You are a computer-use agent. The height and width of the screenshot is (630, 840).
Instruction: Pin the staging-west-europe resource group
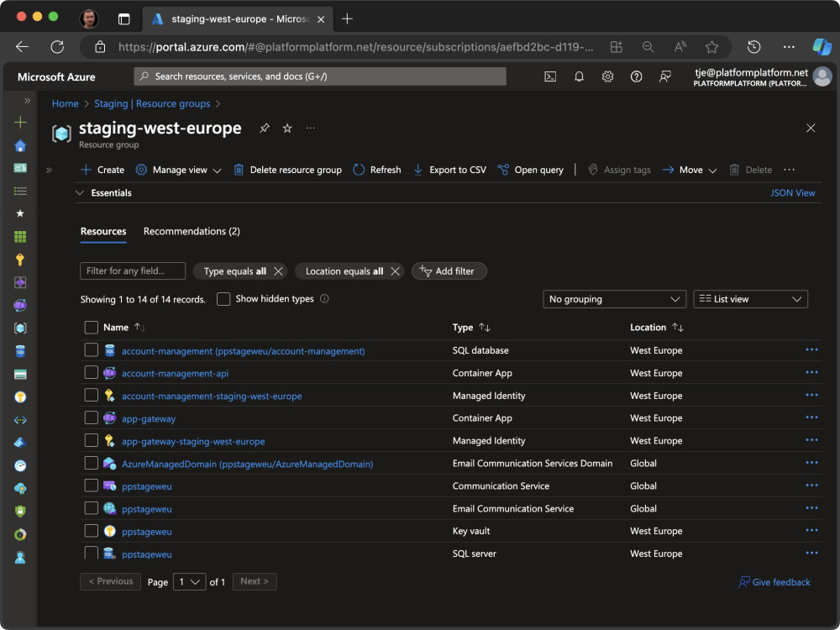tap(265, 128)
